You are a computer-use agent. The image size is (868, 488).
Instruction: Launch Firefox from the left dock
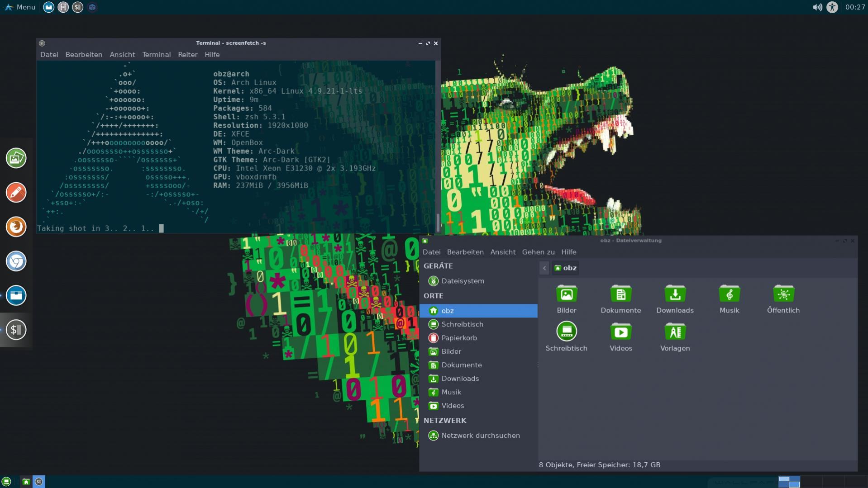pos(16,227)
